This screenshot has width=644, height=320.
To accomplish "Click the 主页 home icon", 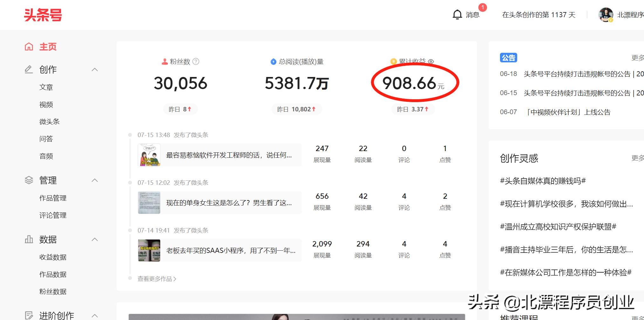I will pos(29,47).
